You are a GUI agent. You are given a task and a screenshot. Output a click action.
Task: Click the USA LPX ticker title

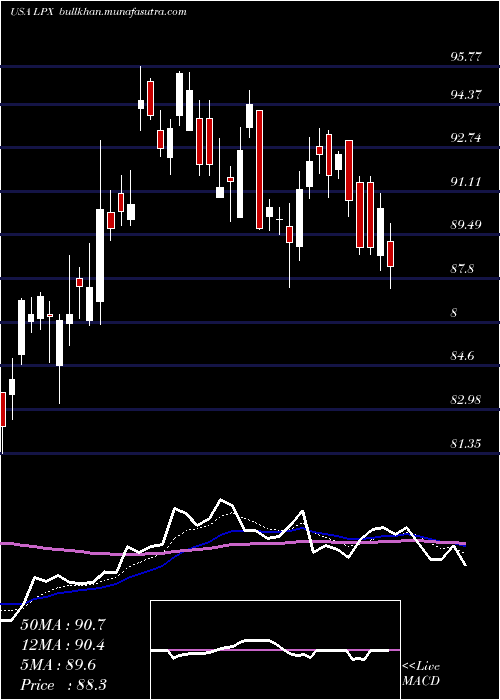pos(32,12)
